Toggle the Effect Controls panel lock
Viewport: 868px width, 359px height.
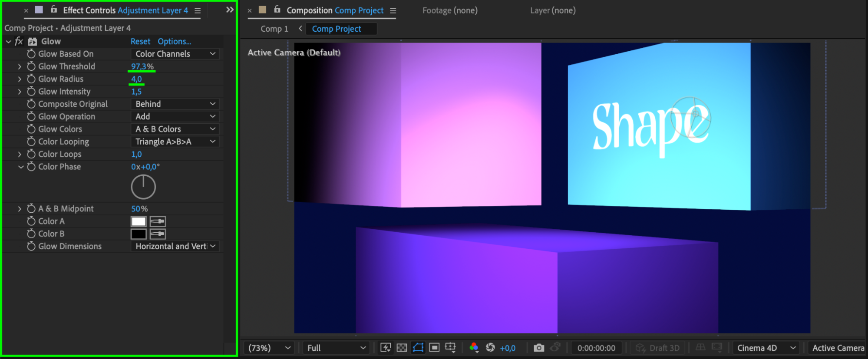tap(54, 10)
